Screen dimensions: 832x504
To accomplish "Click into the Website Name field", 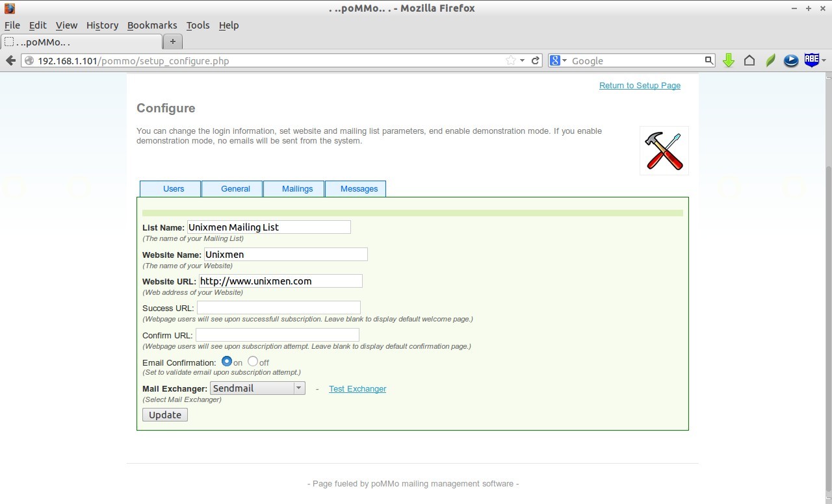I will [x=286, y=254].
